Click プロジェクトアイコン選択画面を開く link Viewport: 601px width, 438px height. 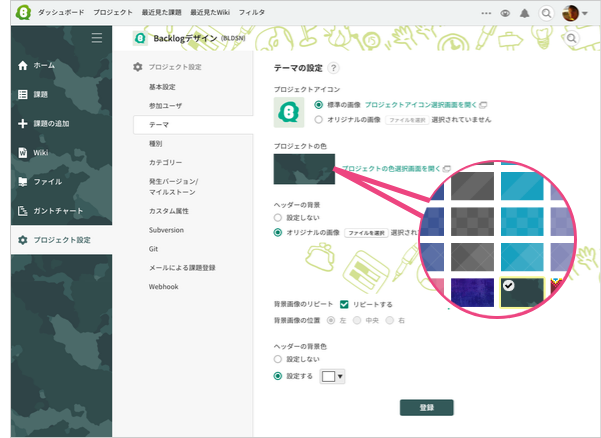(x=421, y=105)
